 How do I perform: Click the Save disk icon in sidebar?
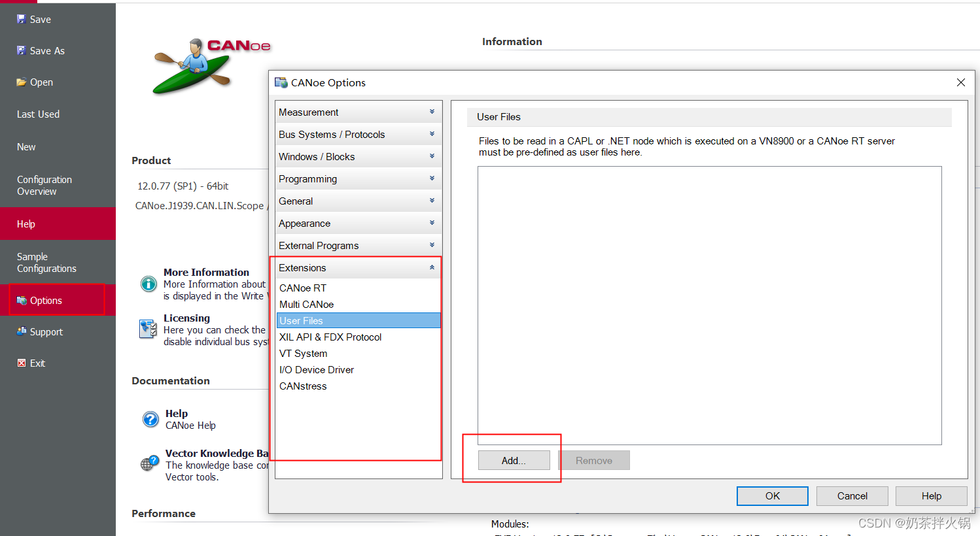(22, 19)
